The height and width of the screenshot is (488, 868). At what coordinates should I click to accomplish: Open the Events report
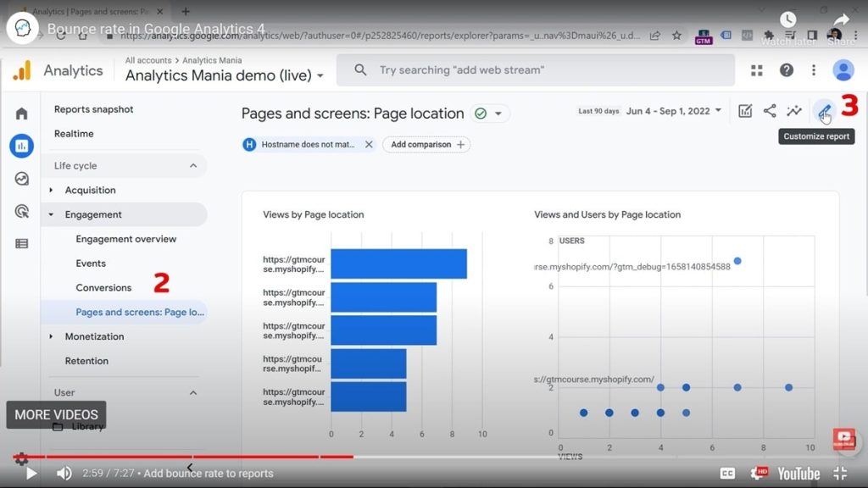pos(91,263)
